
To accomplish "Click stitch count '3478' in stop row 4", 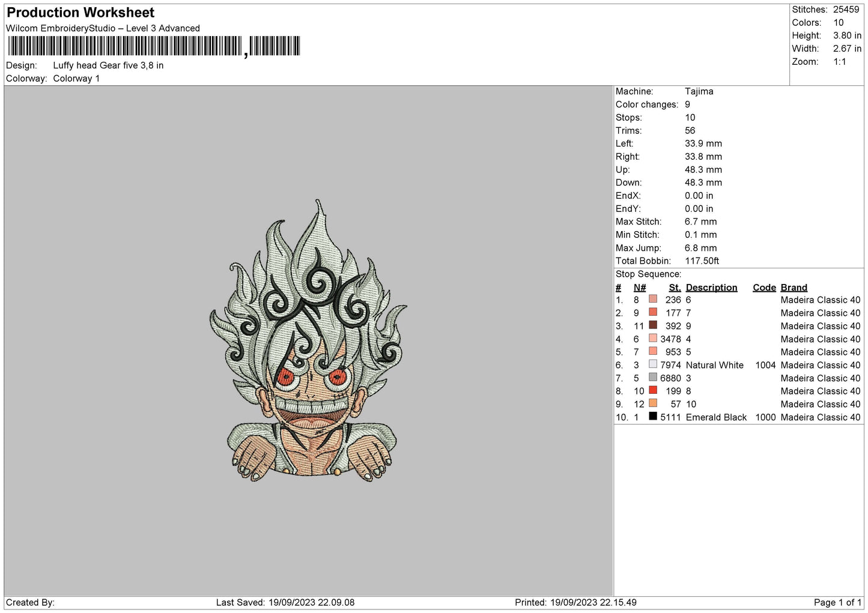I will [x=671, y=339].
